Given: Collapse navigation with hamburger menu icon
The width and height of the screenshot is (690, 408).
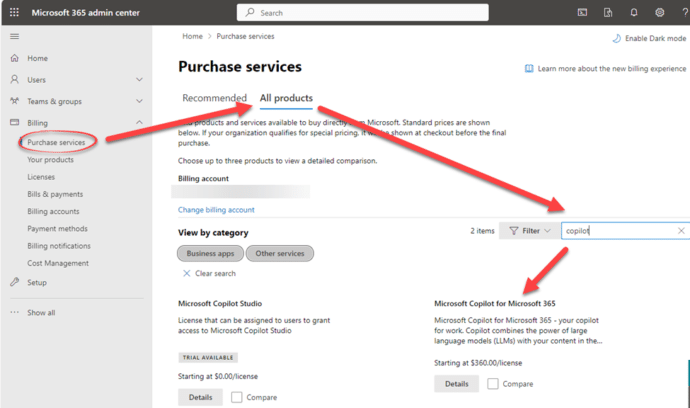Looking at the screenshot, I should click(14, 37).
